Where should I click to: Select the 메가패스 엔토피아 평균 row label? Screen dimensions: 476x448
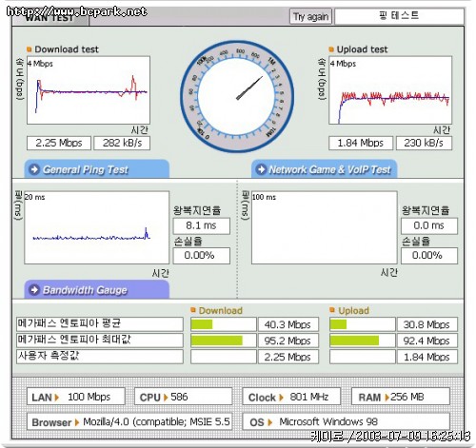[100, 324]
